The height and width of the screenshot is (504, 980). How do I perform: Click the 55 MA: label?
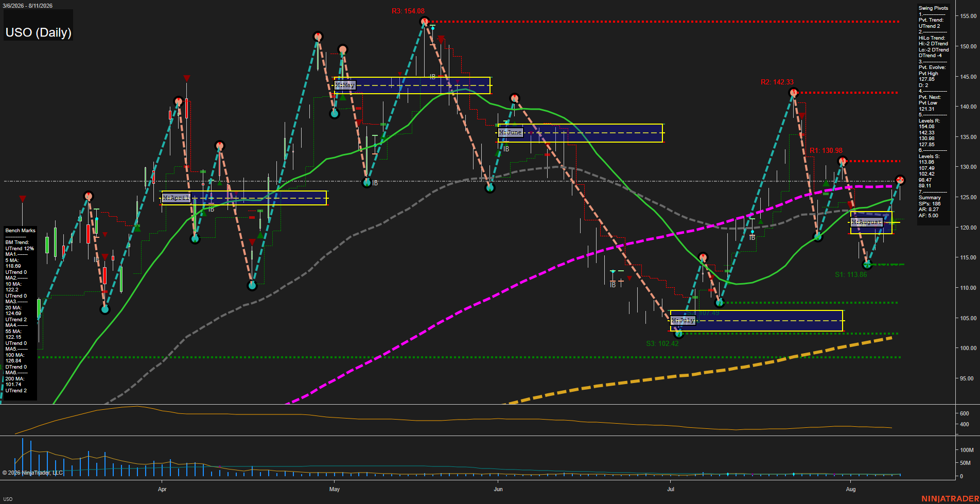pyautogui.click(x=13, y=332)
